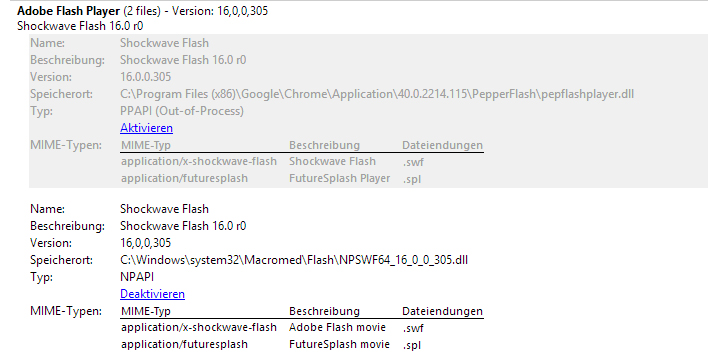
Task: Click the NPAPI type text
Action: (x=137, y=277)
